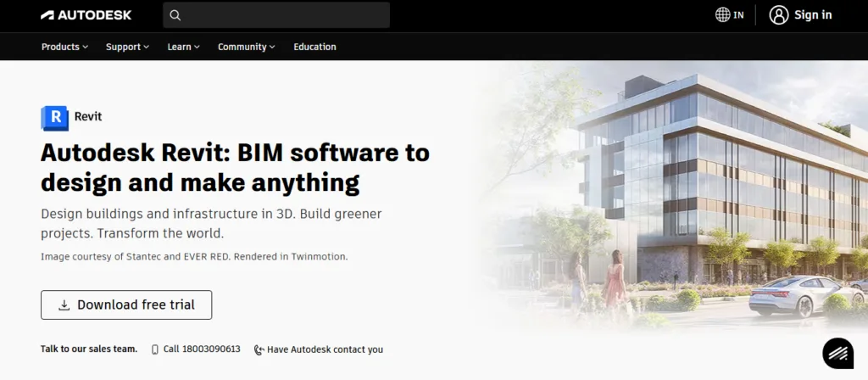Viewport: 868px width, 380px height.
Task: Expand the Products menu
Action: (64, 47)
